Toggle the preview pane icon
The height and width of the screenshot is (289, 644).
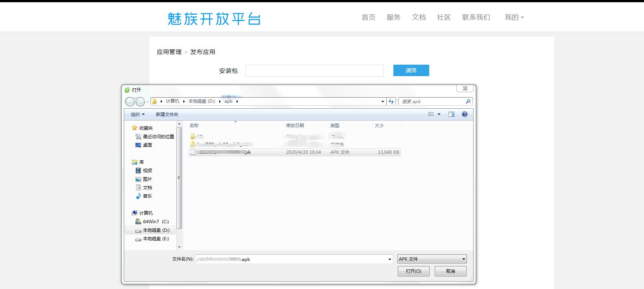click(451, 114)
